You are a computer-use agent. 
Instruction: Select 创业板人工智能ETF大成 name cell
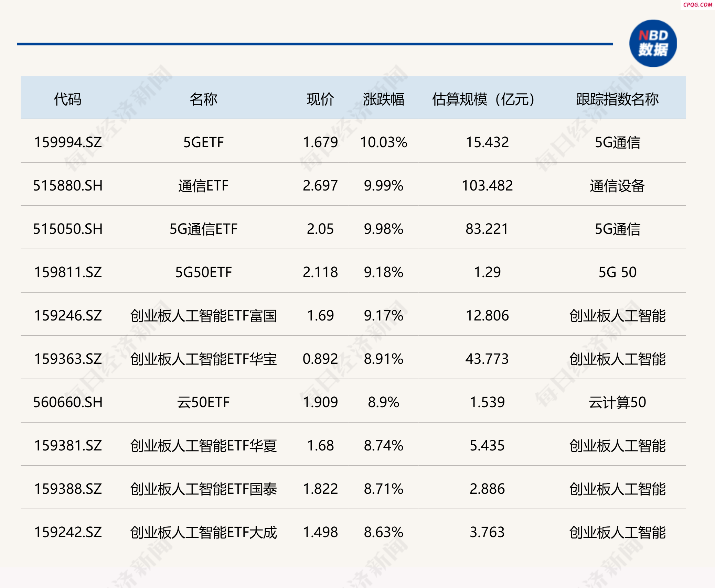click(x=203, y=532)
